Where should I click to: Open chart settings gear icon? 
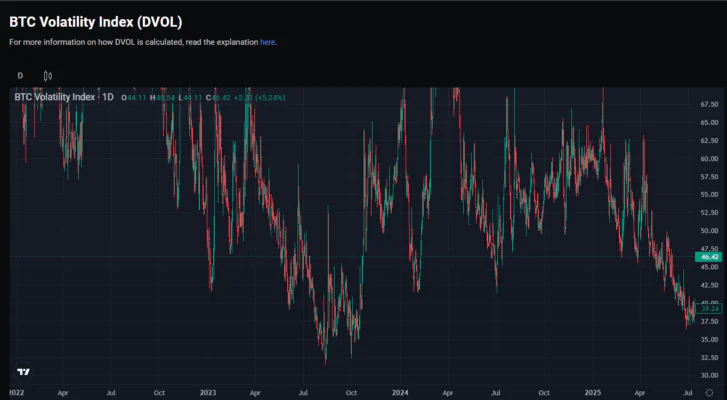click(x=710, y=394)
